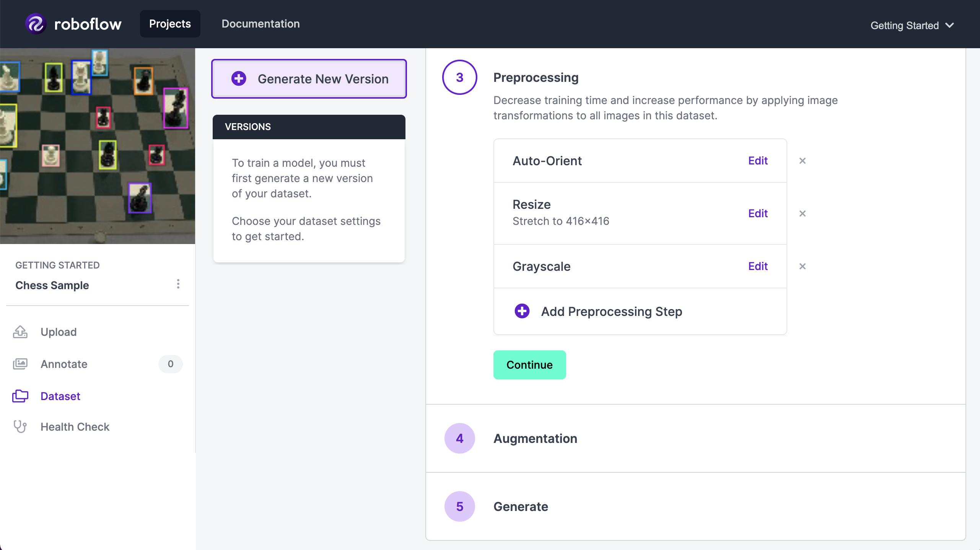The width and height of the screenshot is (980, 550).
Task: Open the Health Check stethoscope icon
Action: [20, 426]
